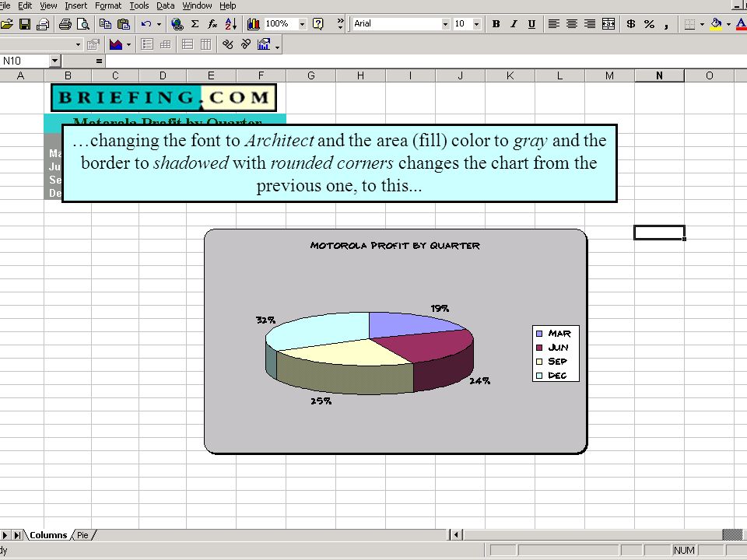Click the last sheet tab scroll arrow
Viewport: 747px width, 560px height.
coord(17,535)
